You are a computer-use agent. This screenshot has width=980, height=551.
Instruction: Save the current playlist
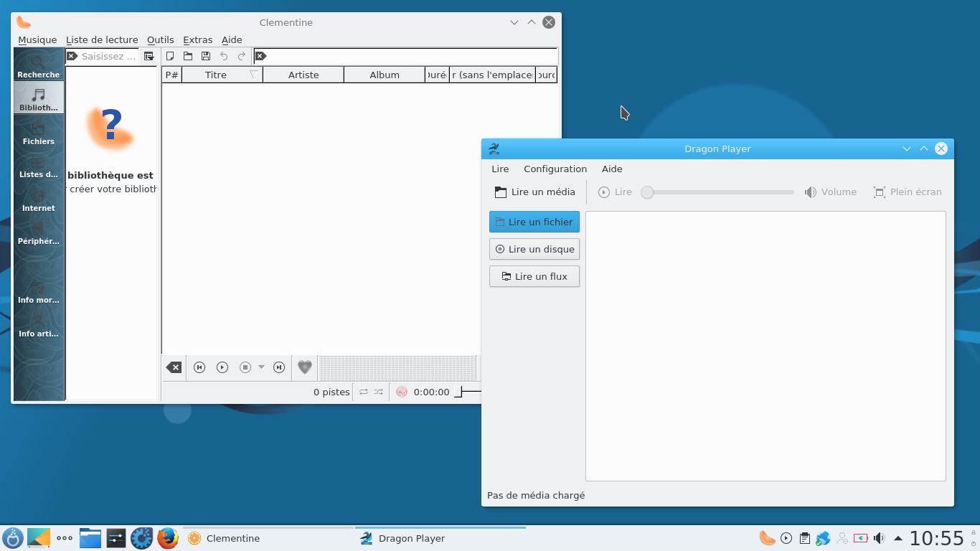[x=206, y=56]
